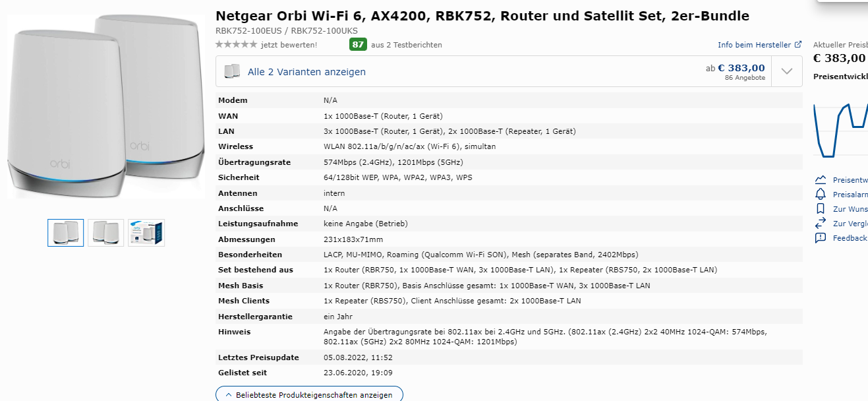Open the external link icon beside Info beim Hersteller
The width and height of the screenshot is (868, 401).
(x=798, y=45)
